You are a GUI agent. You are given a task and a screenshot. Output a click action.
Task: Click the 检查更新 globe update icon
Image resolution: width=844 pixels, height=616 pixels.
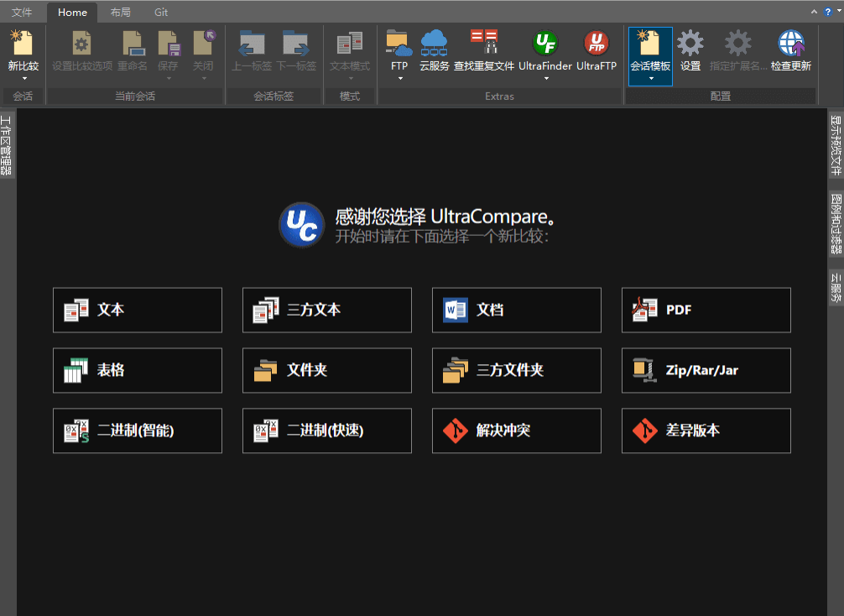tap(790, 43)
